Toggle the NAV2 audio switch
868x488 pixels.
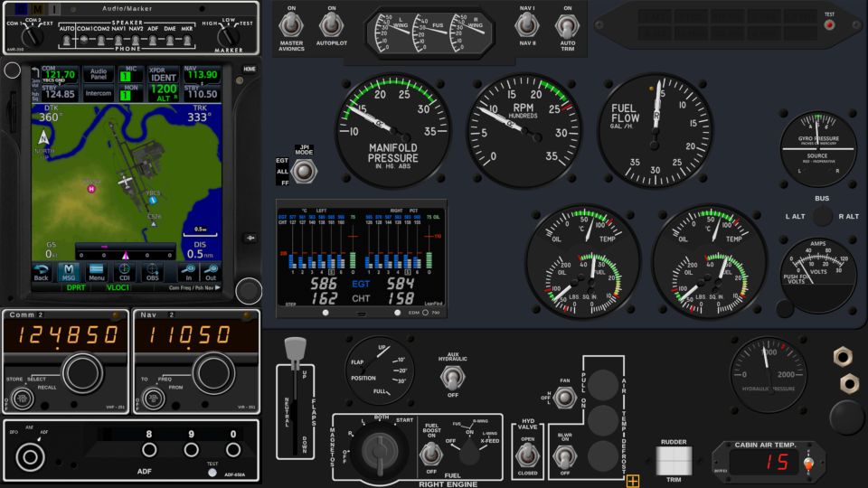click(136, 40)
